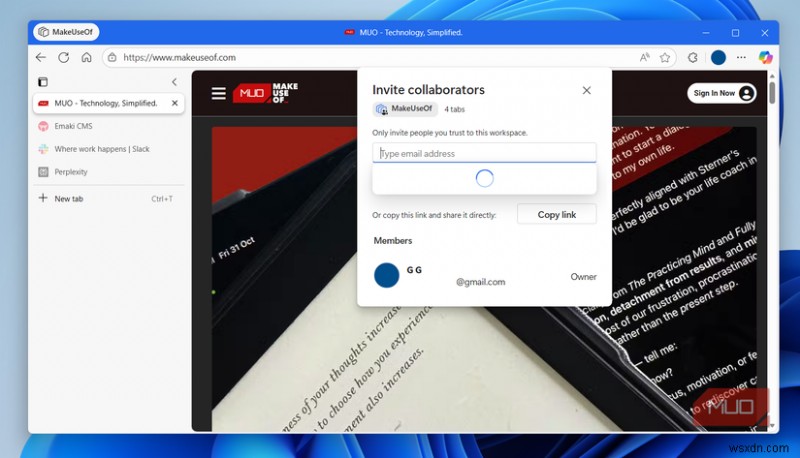Open the MUO hamburger menu

tap(219, 93)
